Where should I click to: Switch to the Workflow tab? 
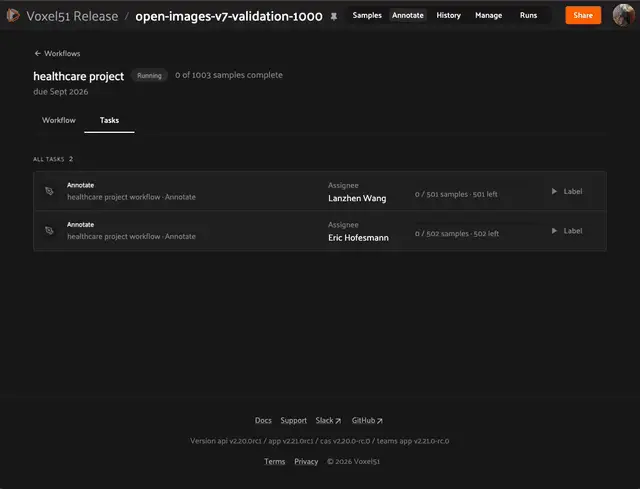coord(59,120)
